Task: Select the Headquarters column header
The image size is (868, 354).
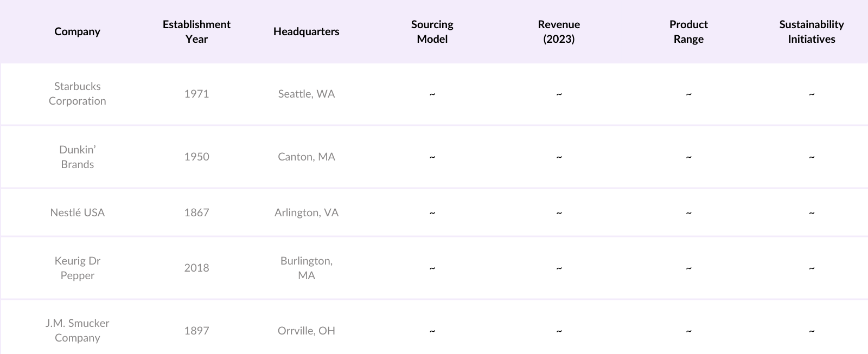Action: click(x=306, y=31)
